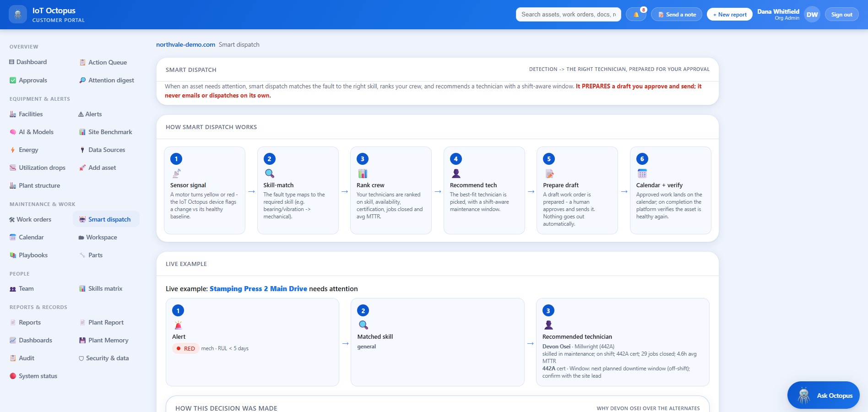Click the Smart dispatch sidebar icon

82,219
